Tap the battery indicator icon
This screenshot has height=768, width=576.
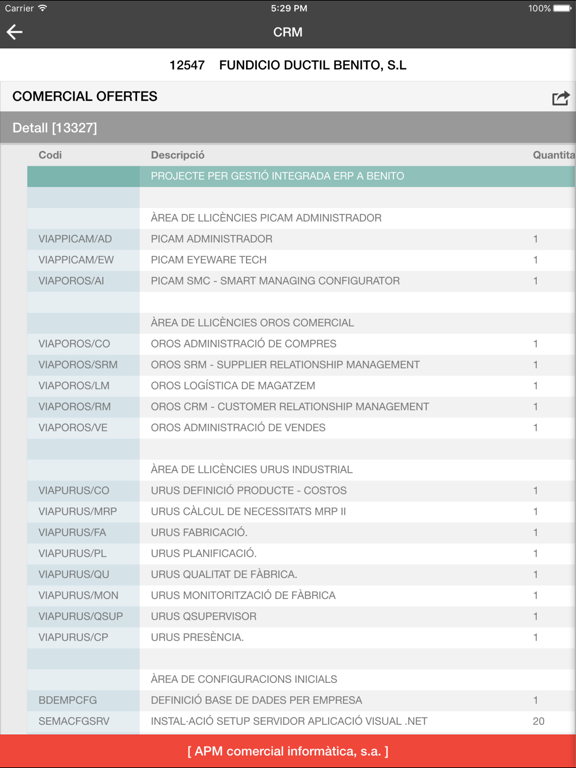[x=562, y=8]
